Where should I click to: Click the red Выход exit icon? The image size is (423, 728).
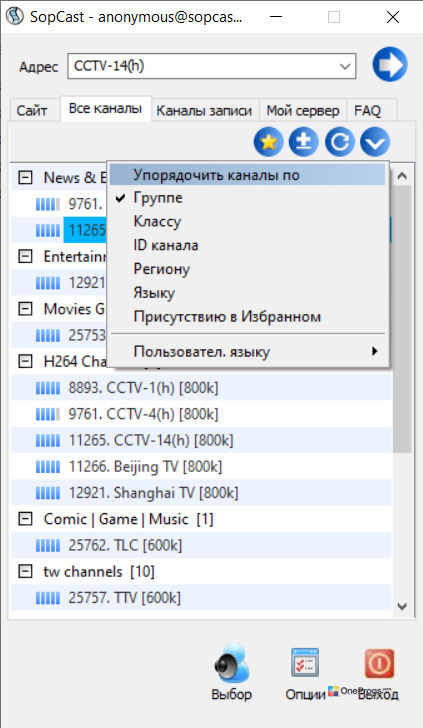[379, 663]
